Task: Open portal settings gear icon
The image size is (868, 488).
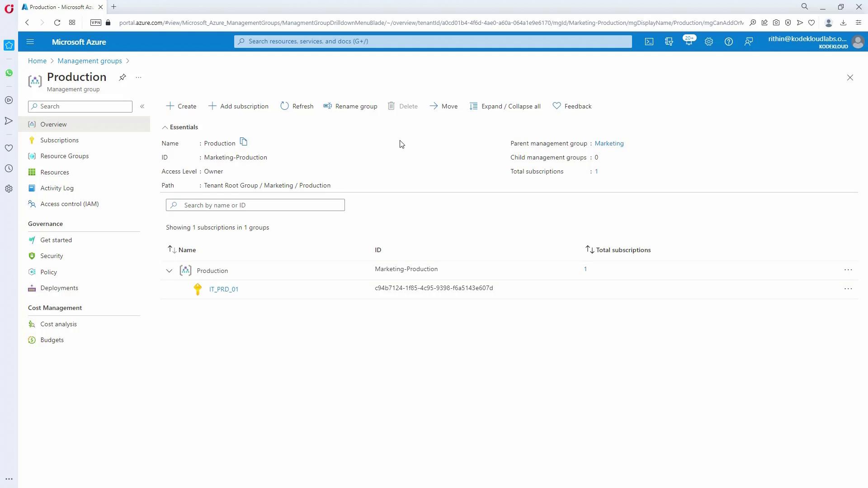Action: tap(708, 42)
